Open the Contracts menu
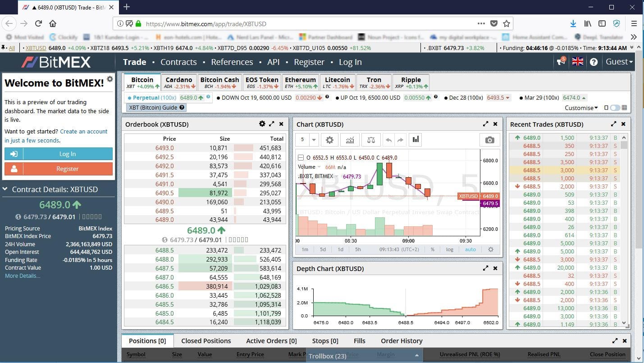This screenshot has width=644, height=363. (178, 62)
